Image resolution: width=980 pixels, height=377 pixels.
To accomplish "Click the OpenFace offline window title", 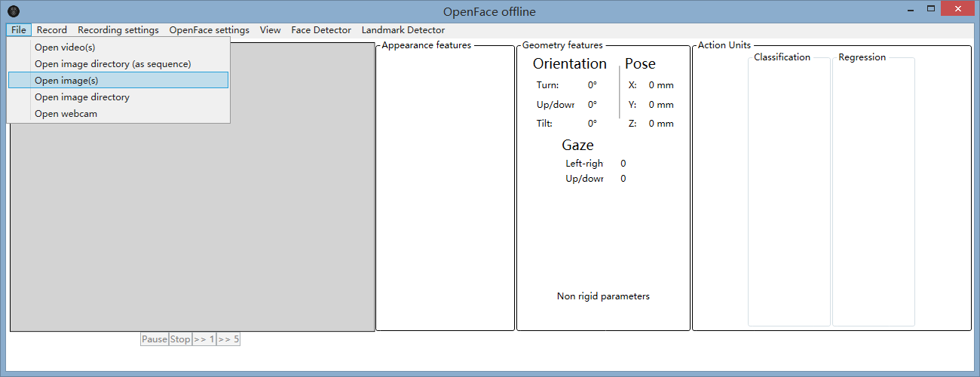I will (x=489, y=11).
